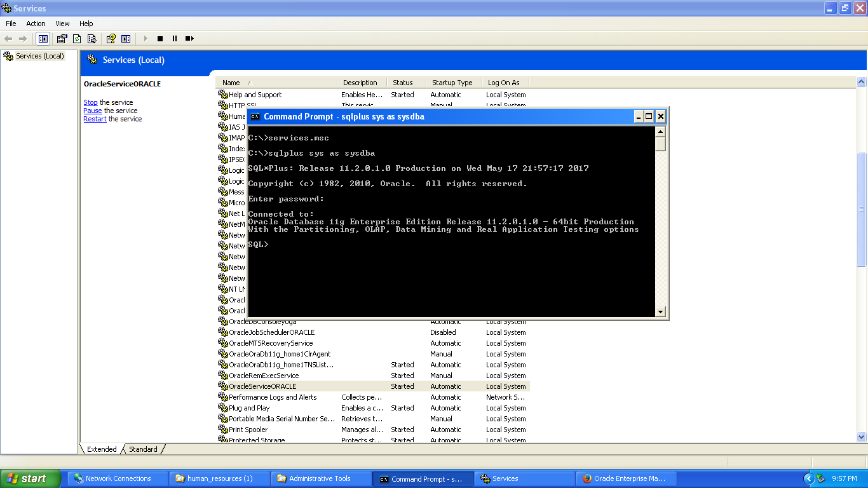Sort by the Description column header

pos(362,83)
